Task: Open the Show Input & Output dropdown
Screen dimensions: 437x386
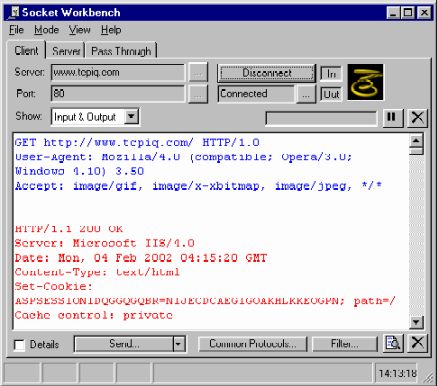Action: pyautogui.click(x=131, y=117)
